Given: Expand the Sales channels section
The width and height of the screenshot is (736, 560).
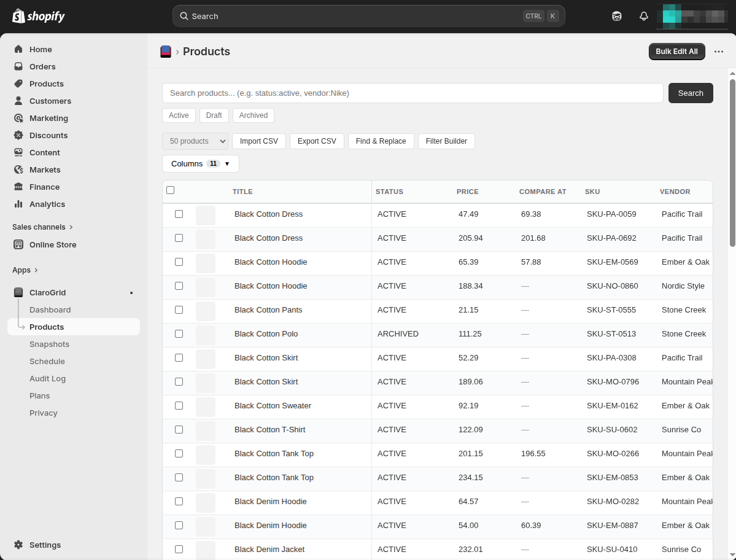Looking at the screenshot, I should (42, 227).
